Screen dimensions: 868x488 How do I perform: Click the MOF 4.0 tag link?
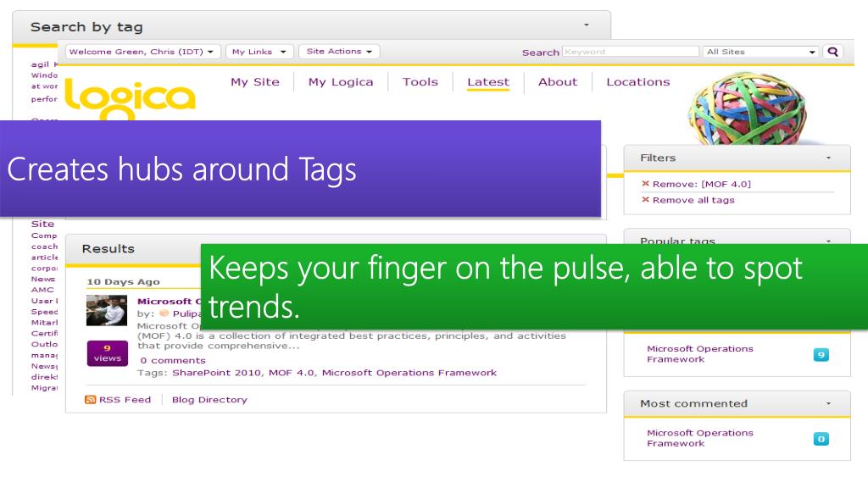point(292,373)
